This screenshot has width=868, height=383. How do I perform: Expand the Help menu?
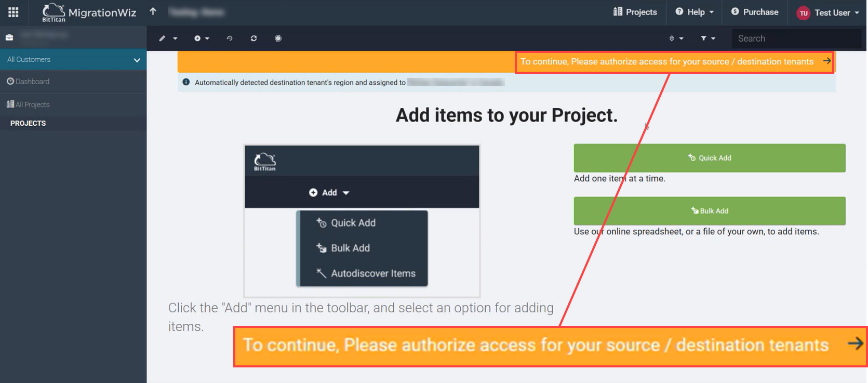pyautogui.click(x=695, y=12)
